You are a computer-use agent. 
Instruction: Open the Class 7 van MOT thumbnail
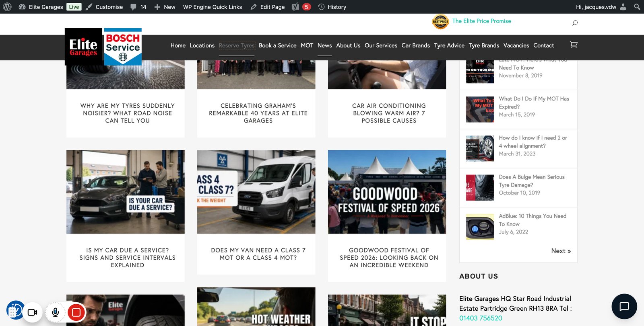click(256, 192)
